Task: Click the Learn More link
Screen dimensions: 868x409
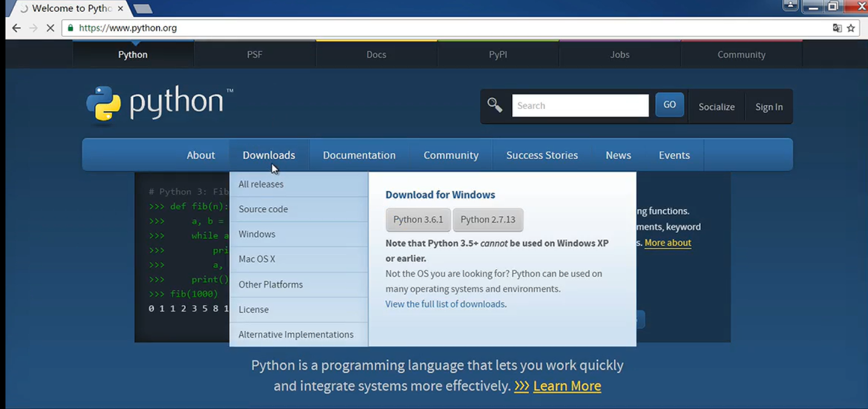Action: coord(567,385)
